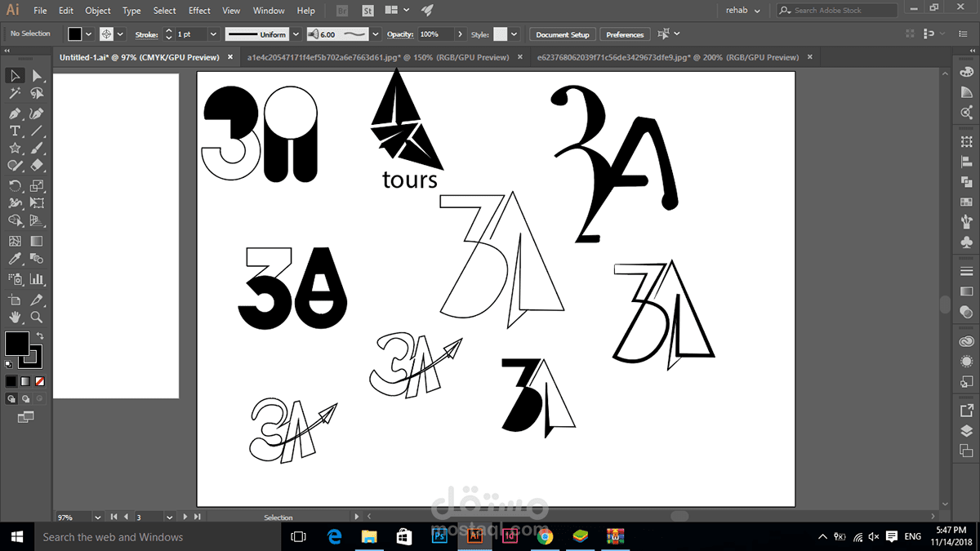
Task: Activate the Hand tool
Action: pyautogui.click(x=15, y=317)
